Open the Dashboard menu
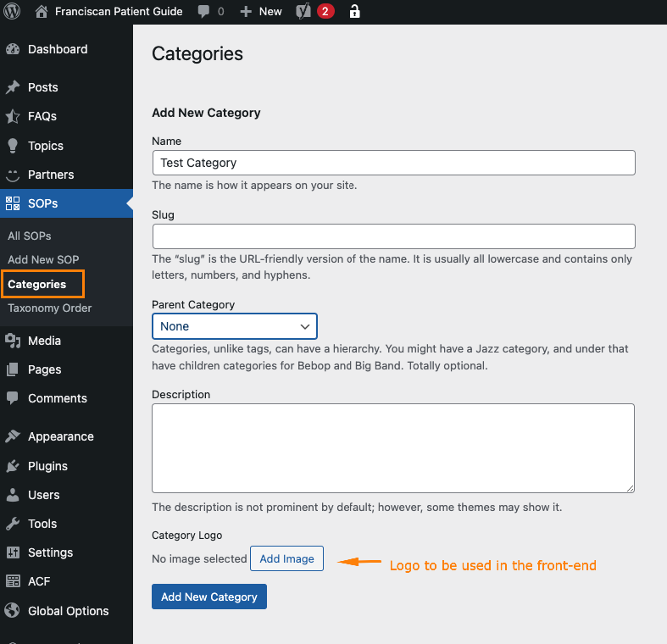The width and height of the screenshot is (667, 644). pyautogui.click(x=58, y=49)
